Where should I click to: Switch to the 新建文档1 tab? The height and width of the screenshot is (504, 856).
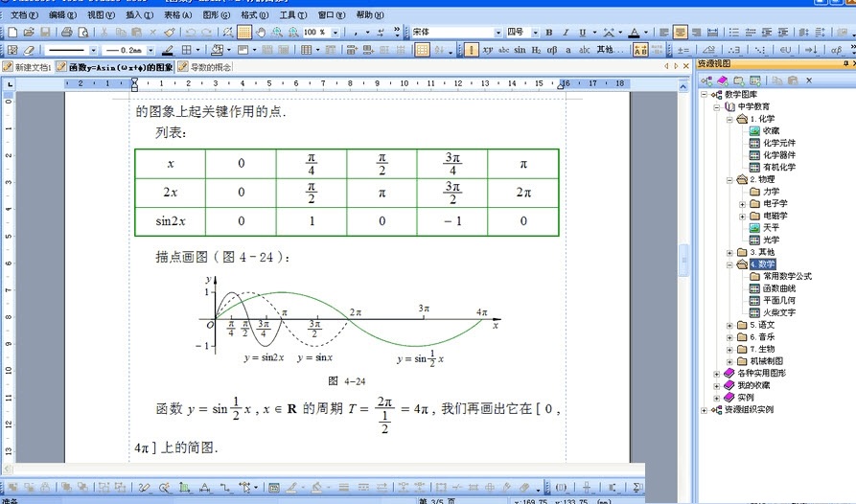coord(27,67)
